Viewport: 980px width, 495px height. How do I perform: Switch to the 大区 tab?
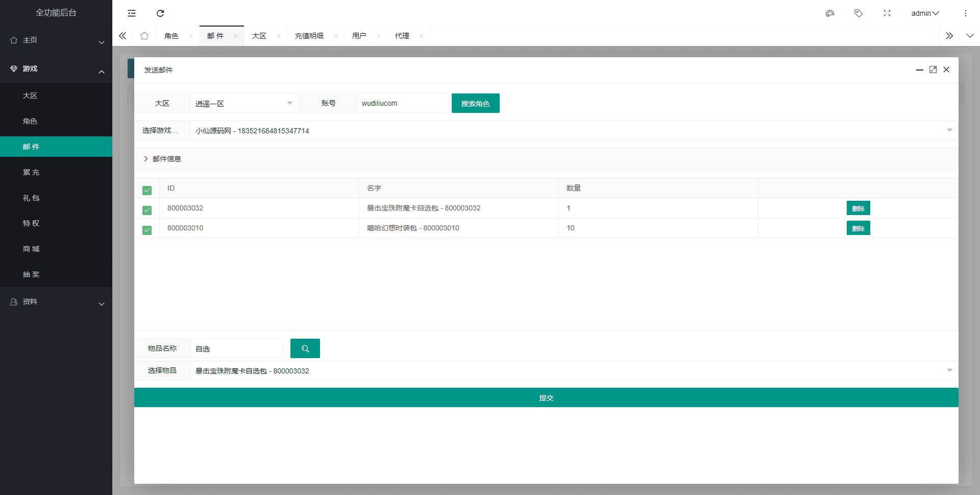[x=259, y=36]
